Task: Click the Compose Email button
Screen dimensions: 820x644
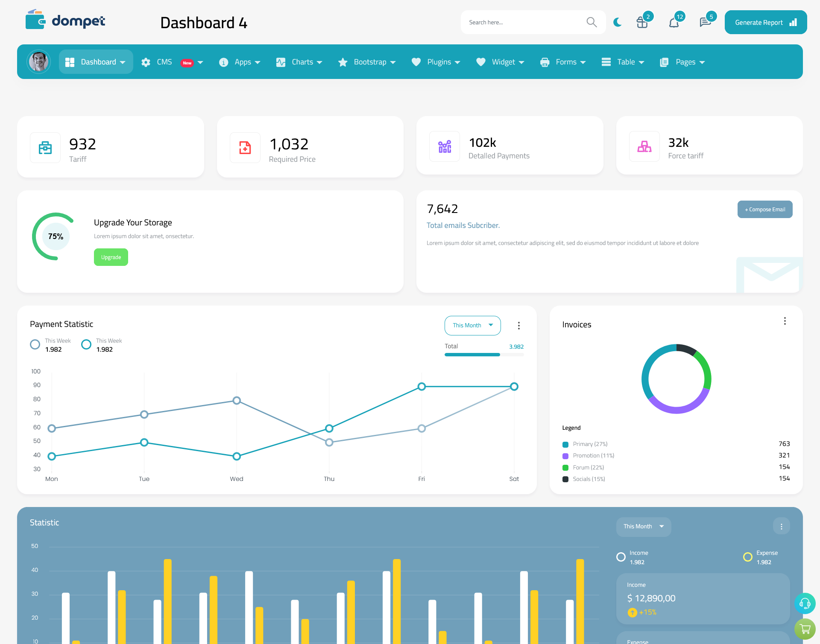Action: (x=765, y=209)
